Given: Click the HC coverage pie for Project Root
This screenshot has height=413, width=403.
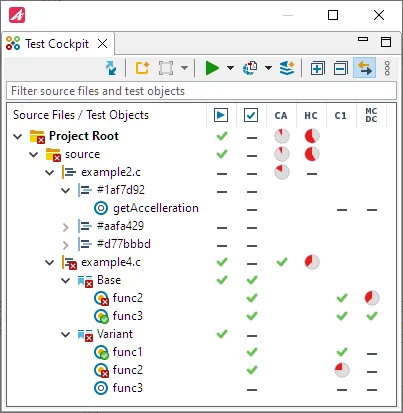Looking at the screenshot, I should tap(312, 136).
